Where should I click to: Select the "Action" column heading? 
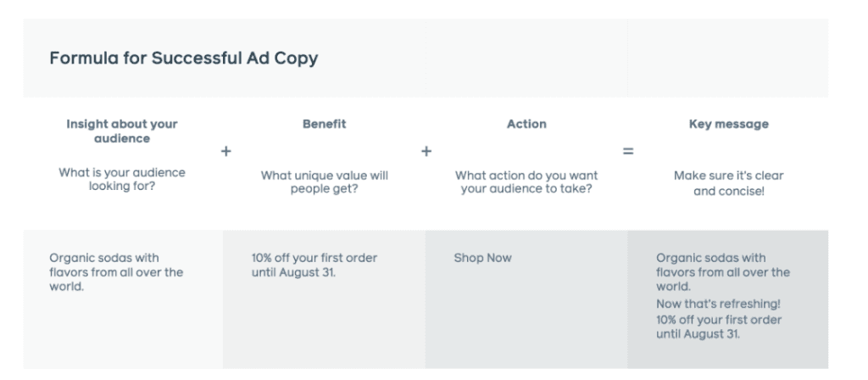(x=526, y=125)
